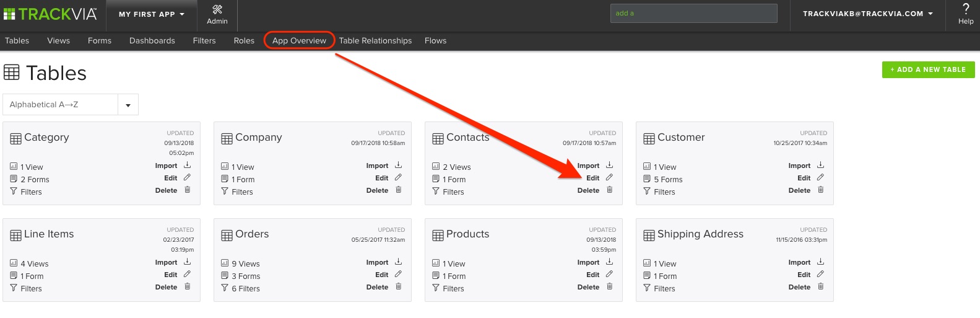Click the Line Items table title
Screen dimensions: 980x318
49,234
